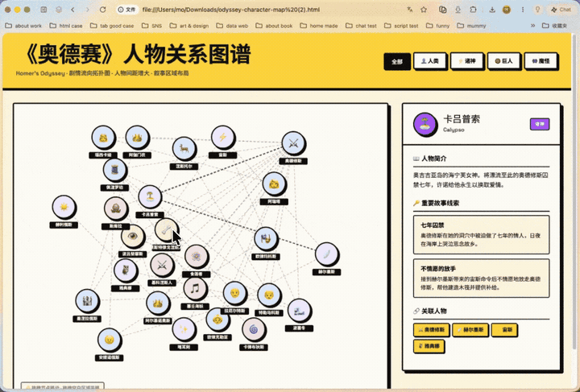Filter the graph by 巨人
The height and width of the screenshot is (392, 580).
click(x=503, y=61)
